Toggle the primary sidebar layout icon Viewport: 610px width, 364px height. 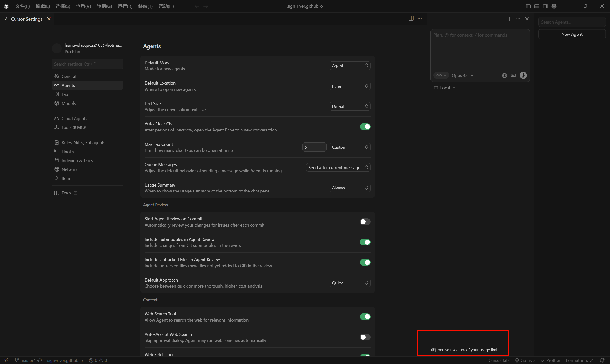528,6
